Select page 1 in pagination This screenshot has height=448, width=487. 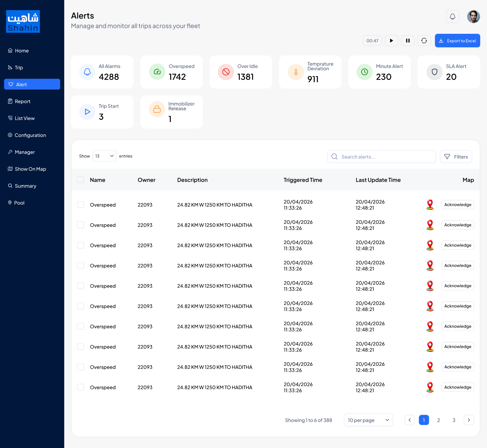tap(424, 420)
